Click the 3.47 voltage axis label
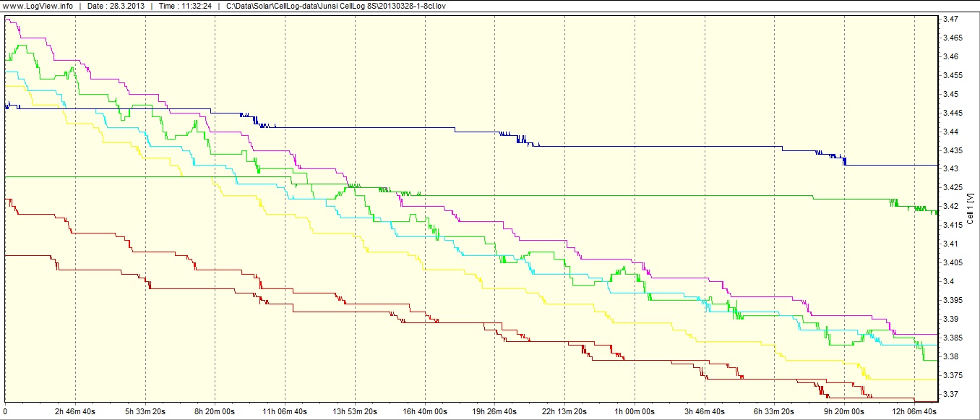This screenshot has height=420, width=980. point(950,19)
